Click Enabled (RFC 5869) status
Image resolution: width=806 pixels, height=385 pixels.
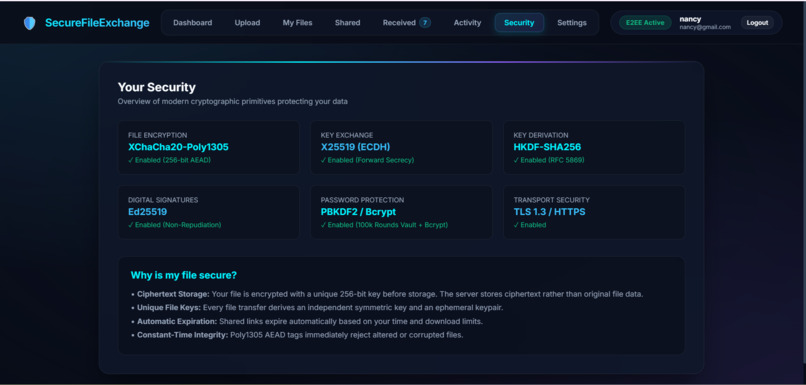pos(549,160)
